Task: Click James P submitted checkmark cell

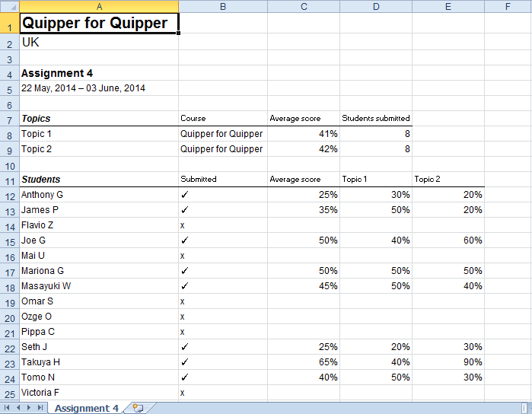Action: click(x=223, y=210)
